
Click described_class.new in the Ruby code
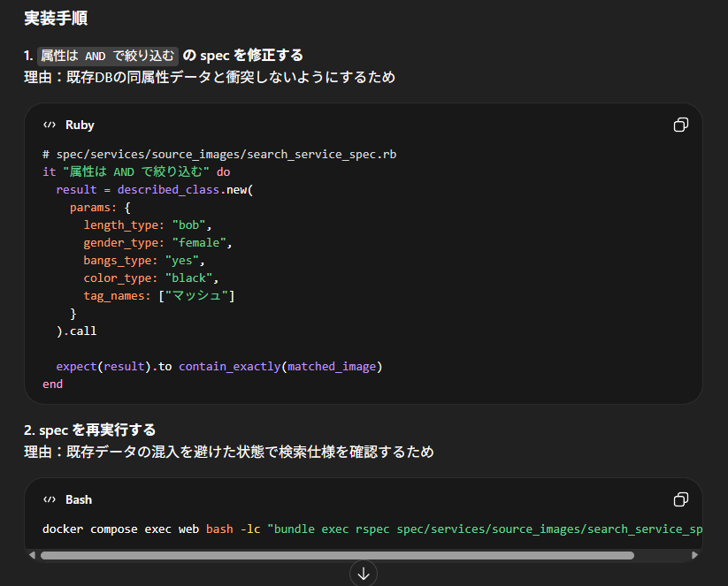tap(182, 189)
